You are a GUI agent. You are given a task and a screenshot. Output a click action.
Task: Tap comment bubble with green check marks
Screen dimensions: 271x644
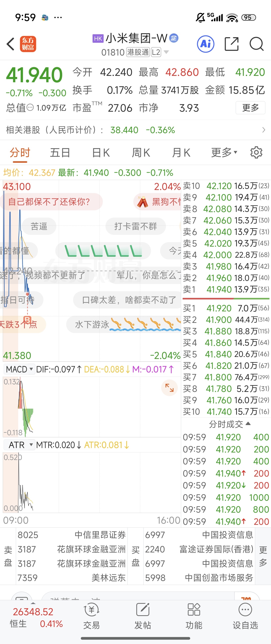[x=103, y=251]
